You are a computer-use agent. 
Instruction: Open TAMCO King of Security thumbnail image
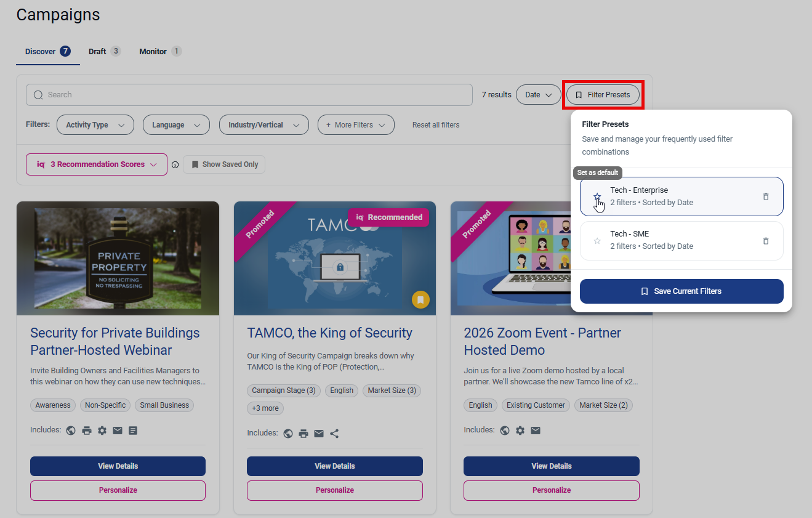(x=335, y=258)
